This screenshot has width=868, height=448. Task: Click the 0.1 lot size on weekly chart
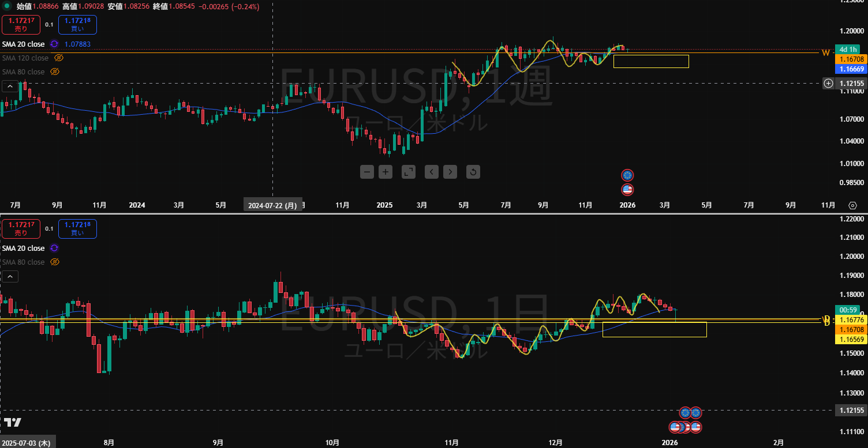coord(49,25)
